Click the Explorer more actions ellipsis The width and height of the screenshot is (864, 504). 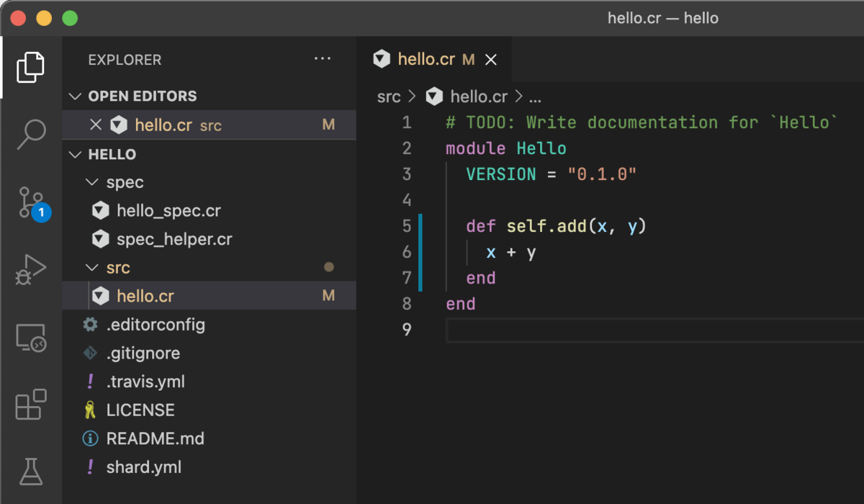click(323, 59)
